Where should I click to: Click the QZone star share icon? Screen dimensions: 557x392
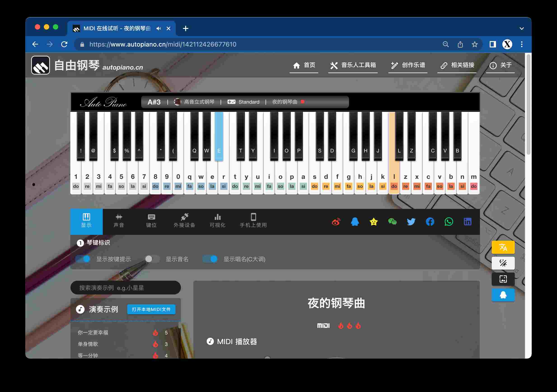tap(374, 222)
